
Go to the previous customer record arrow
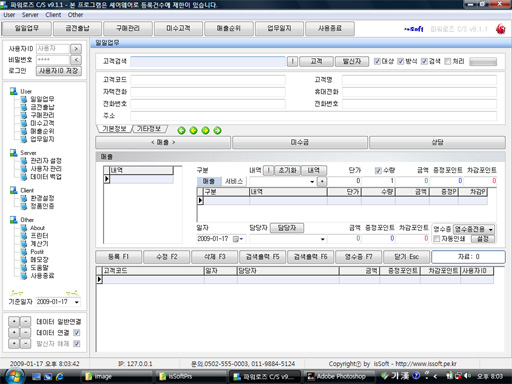point(193,130)
